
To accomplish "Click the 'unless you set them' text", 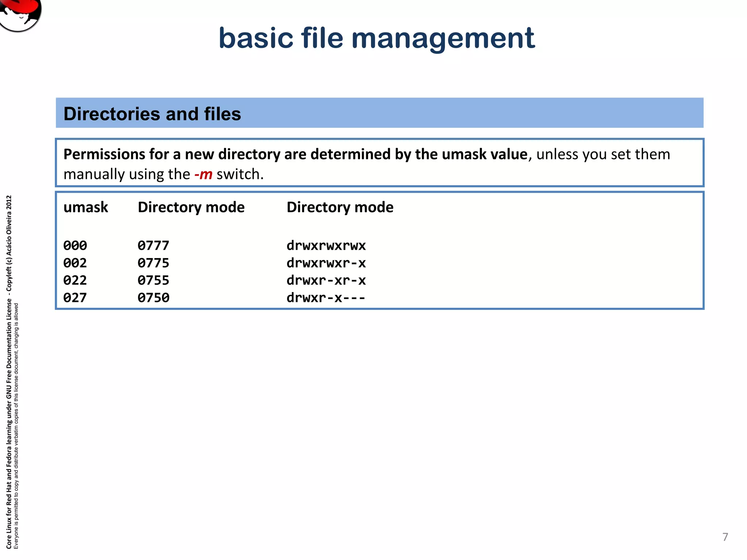I will (x=603, y=154).
